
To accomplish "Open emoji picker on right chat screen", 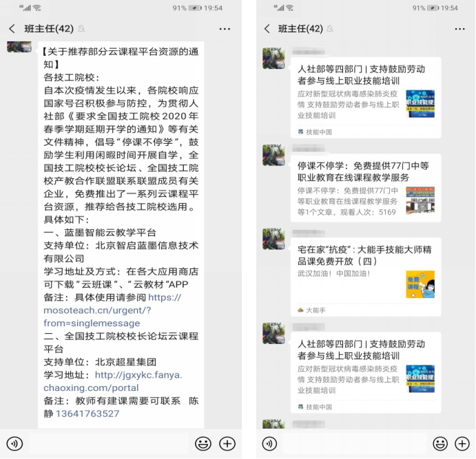I will 440,443.
